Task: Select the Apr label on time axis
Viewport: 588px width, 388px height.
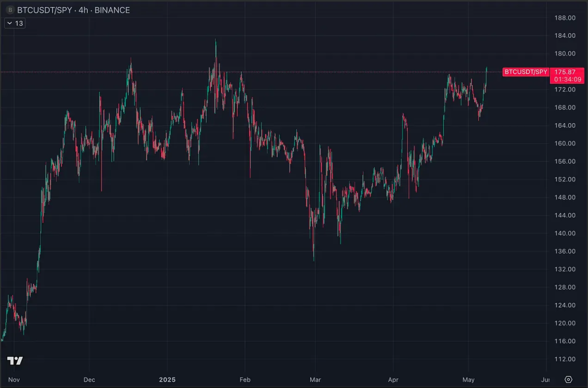Action: click(x=393, y=379)
